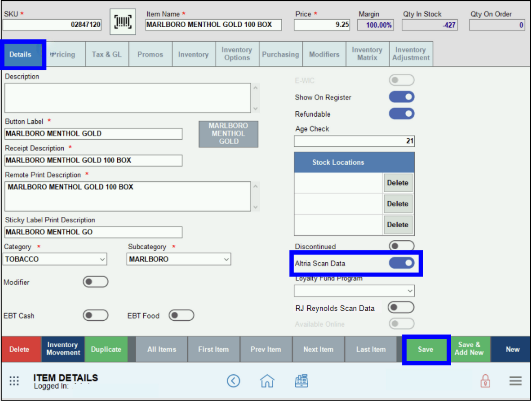
Task: Enable RJ Reynolds Scan Data switch
Action: click(x=401, y=307)
